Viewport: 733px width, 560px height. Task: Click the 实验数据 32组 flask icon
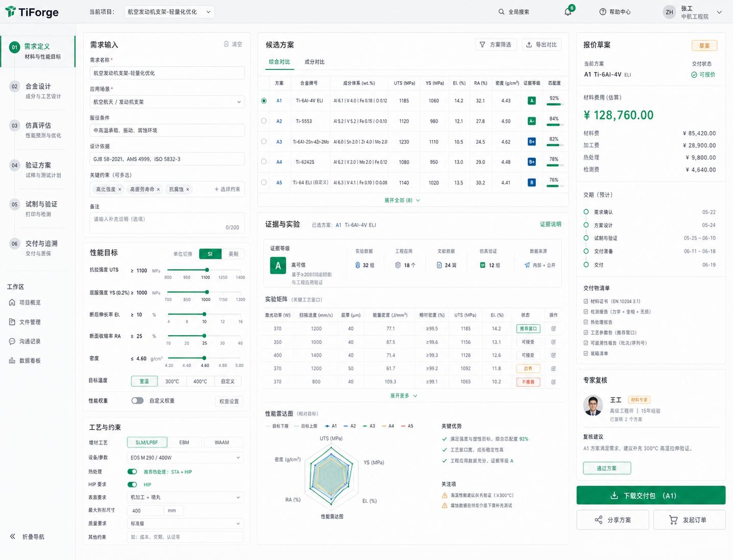[x=358, y=265]
